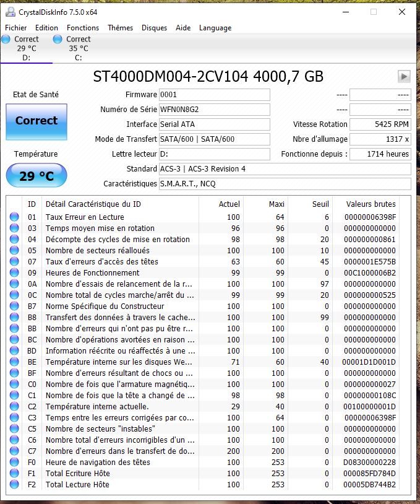Image resolution: width=420 pixels, height=504 pixels.
Task: Click status orb for row C1
Action: 14,395
